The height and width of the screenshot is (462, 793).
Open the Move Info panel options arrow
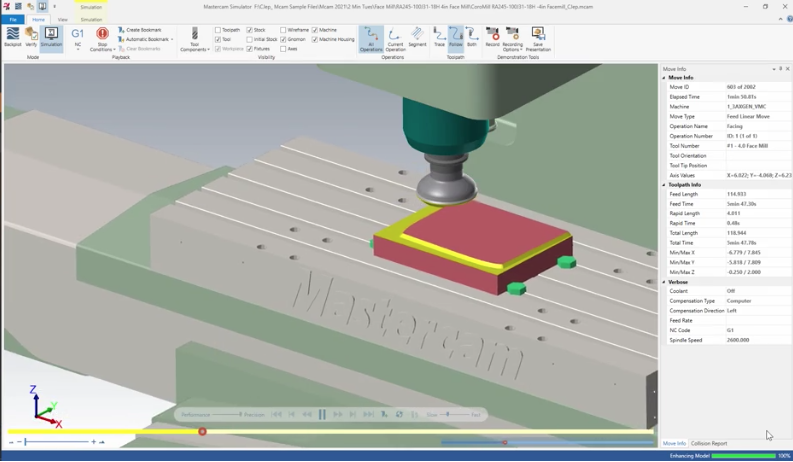[x=774, y=69]
